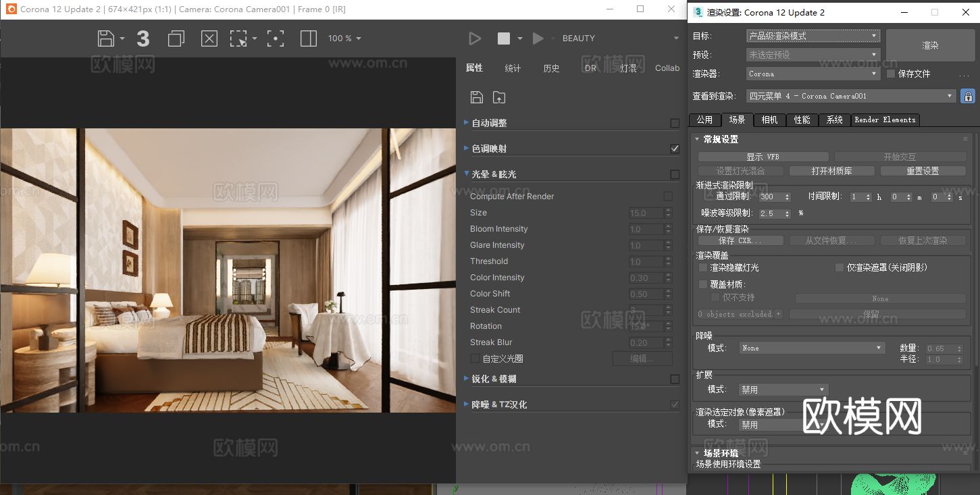Clear the rendered image with the X icon
Screen dimensions: 980x495
coord(209,38)
